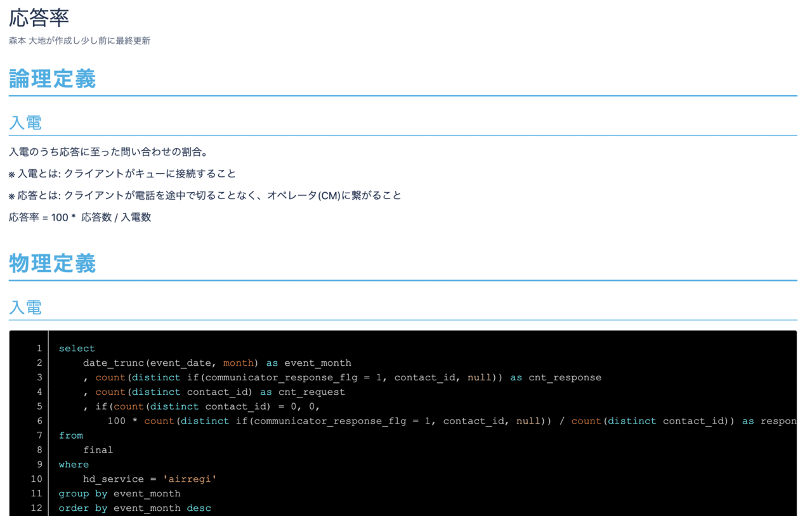Click the page title 応答率
The height and width of the screenshot is (516, 812).
point(39,18)
